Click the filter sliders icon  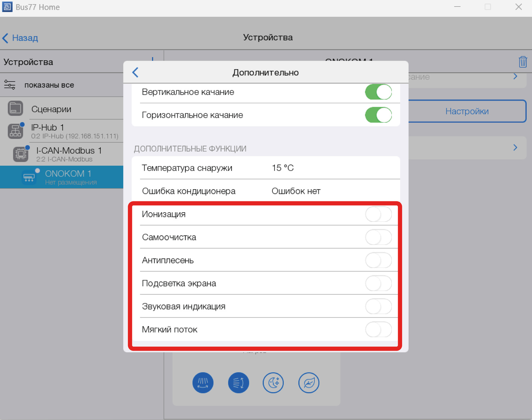(10, 85)
